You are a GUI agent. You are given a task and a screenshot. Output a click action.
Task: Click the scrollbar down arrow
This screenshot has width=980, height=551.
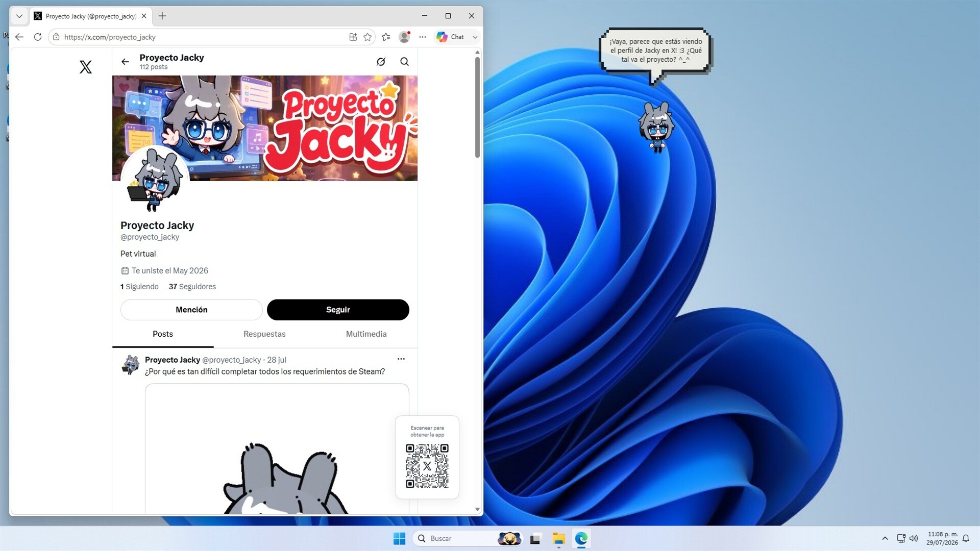point(477,509)
